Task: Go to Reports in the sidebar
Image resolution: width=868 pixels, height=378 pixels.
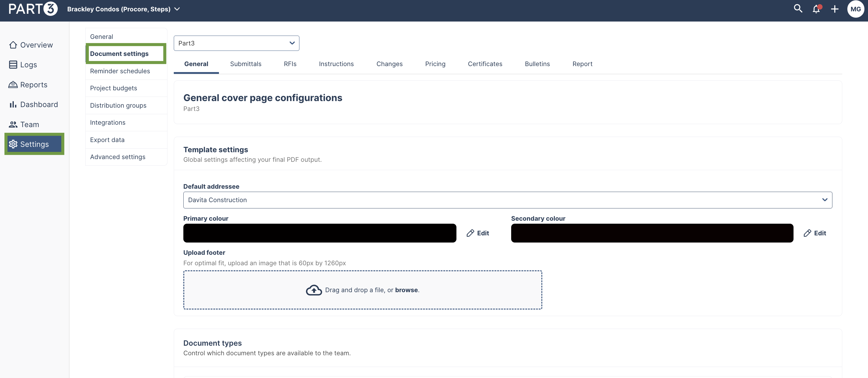Action: coord(34,85)
